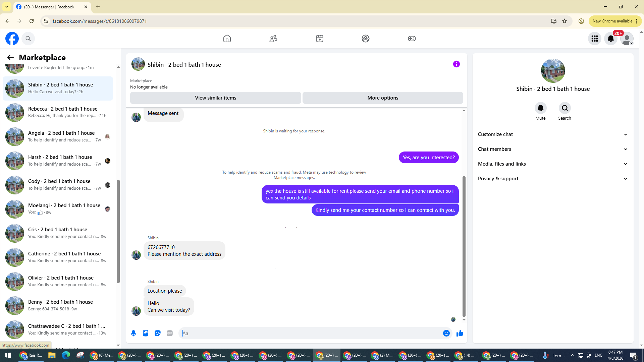Send a thumbs-up like

pyautogui.click(x=460, y=333)
